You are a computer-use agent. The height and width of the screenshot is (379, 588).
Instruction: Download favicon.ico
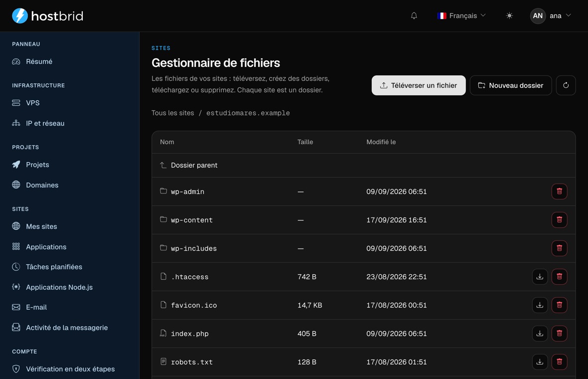[x=540, y=305]
